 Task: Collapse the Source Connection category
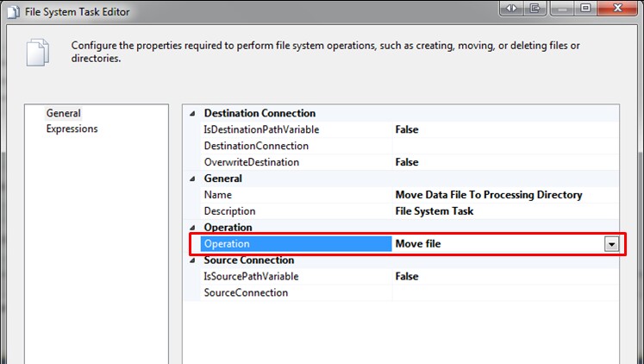[191, 260]
